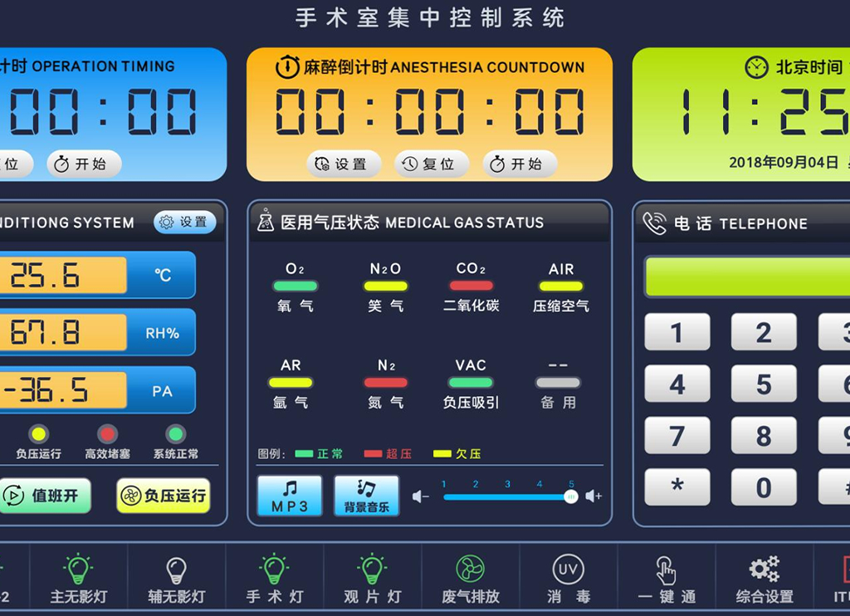Activate 废气排放 exhaust fan icon

coord(471,570)
